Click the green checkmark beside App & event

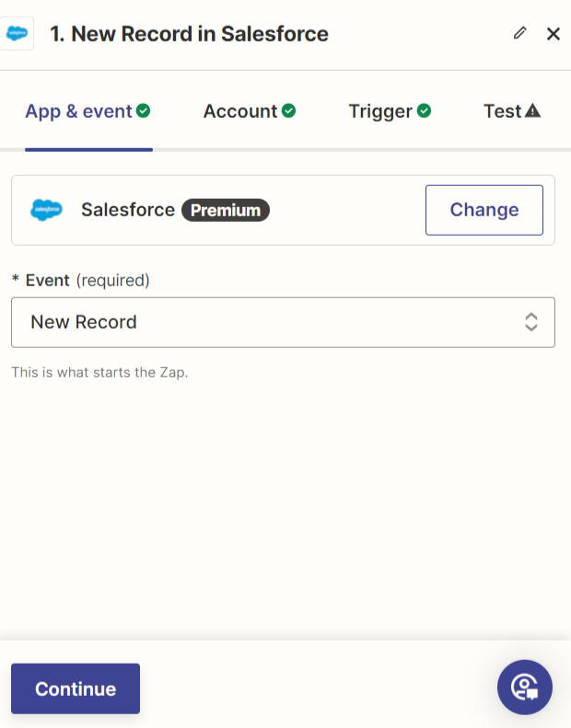[x=143, y=111]
